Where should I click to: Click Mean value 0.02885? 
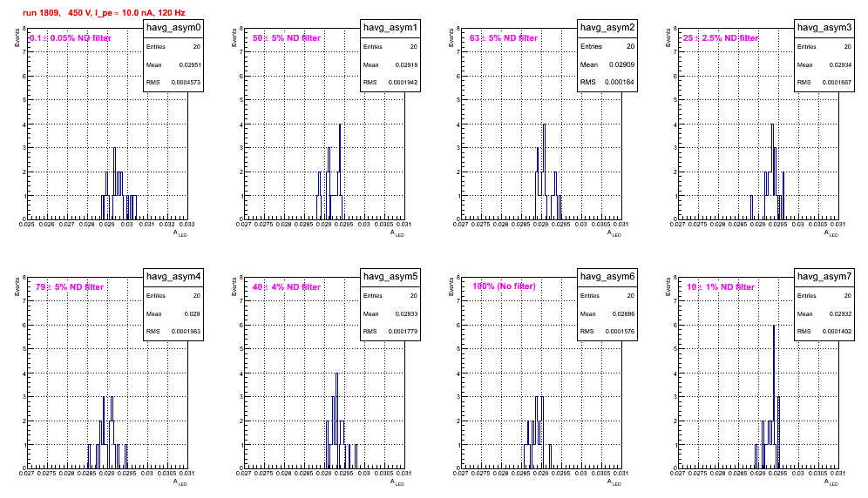[624, 313]
